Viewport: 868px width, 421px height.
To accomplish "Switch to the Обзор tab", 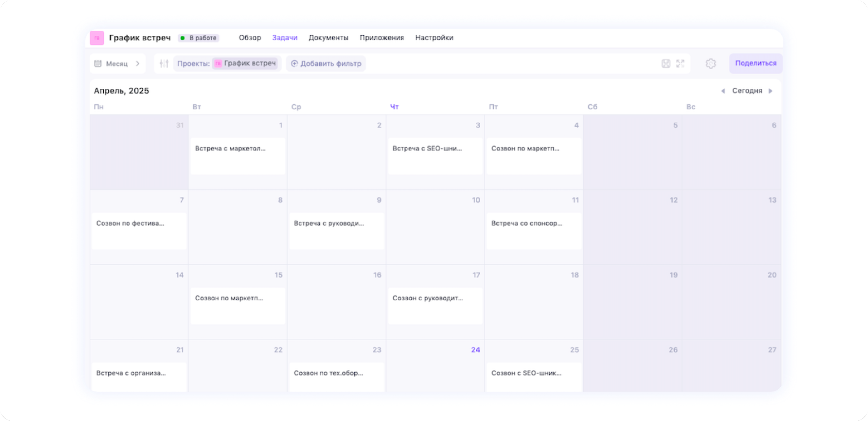I will [250, 38].
